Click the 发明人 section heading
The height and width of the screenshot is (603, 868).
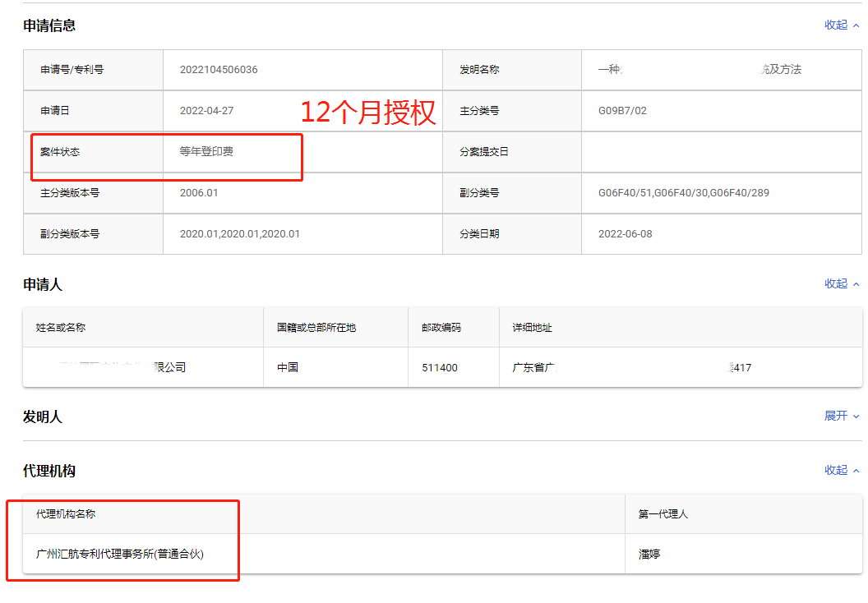43,417
